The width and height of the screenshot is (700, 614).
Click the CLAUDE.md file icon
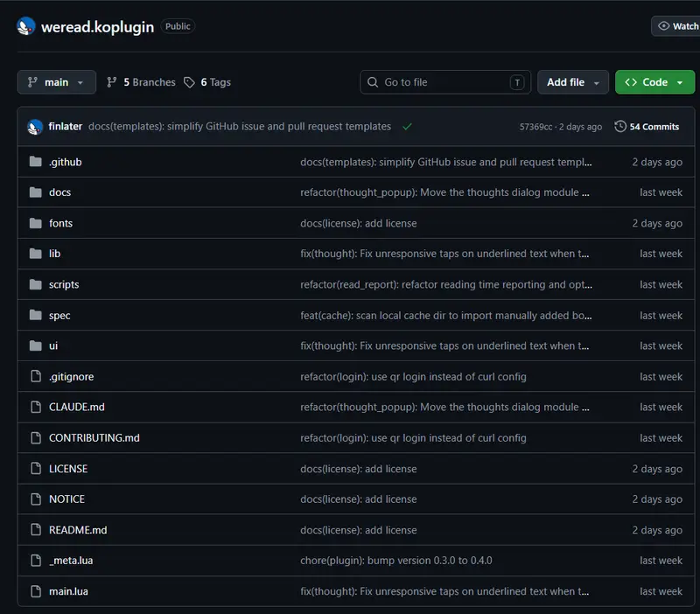tap(36, 407)
